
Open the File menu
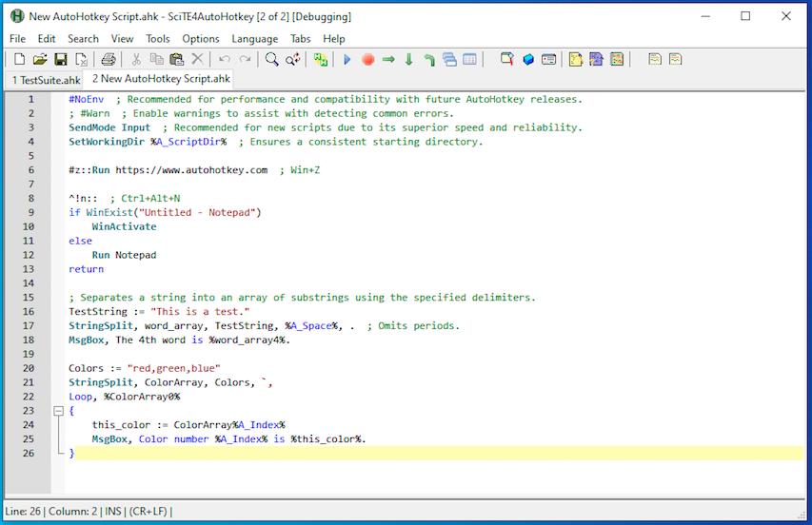17,39
